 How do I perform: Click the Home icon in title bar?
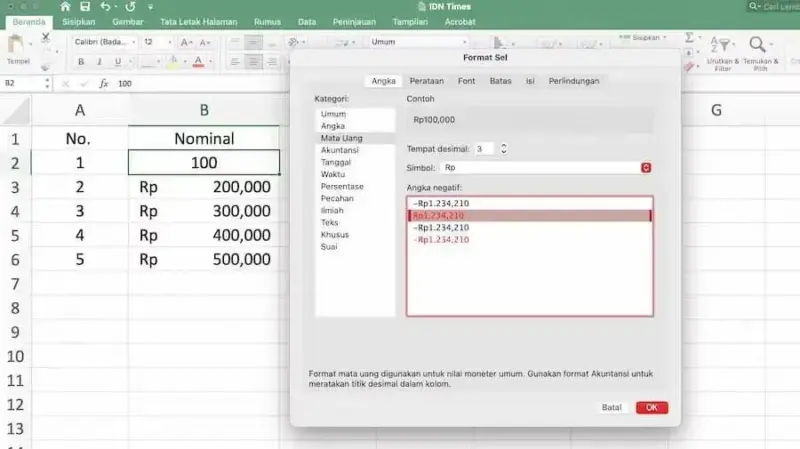pyautogui.click(x=64, y=6)
